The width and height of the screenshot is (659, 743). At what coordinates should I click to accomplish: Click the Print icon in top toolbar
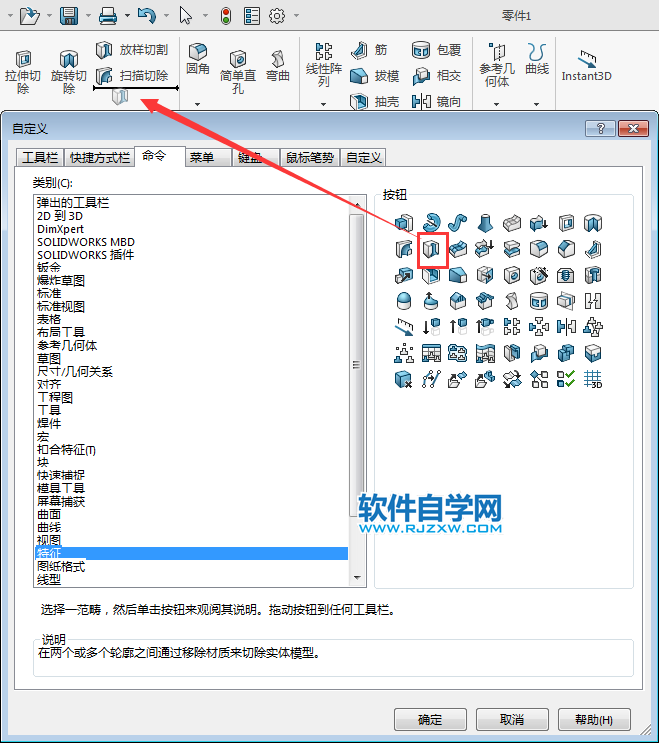[x=108, y=16]
